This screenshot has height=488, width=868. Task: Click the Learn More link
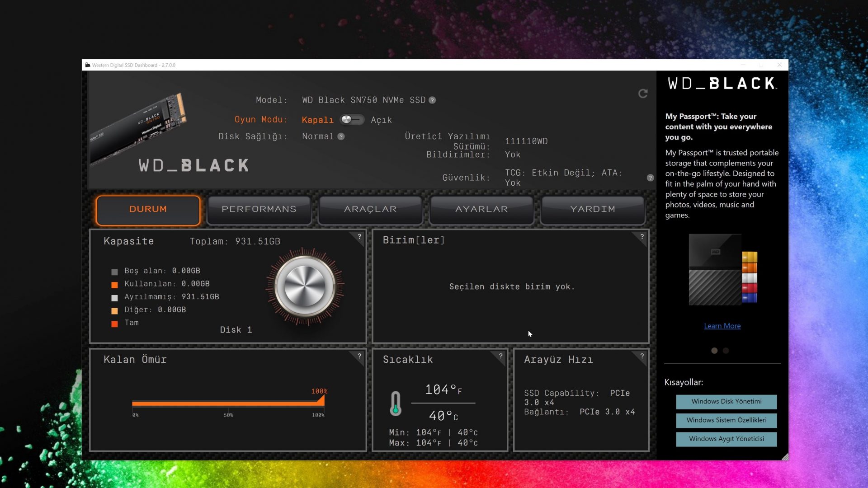click(x=722, y=326)
